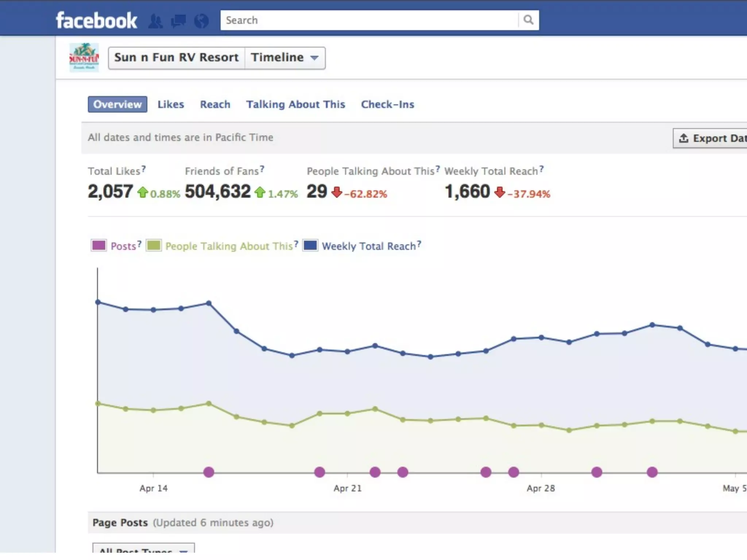Screen dimensions: 747x560
Task: Open the Timeline dropdown
Action: click(x=285, y=58)
